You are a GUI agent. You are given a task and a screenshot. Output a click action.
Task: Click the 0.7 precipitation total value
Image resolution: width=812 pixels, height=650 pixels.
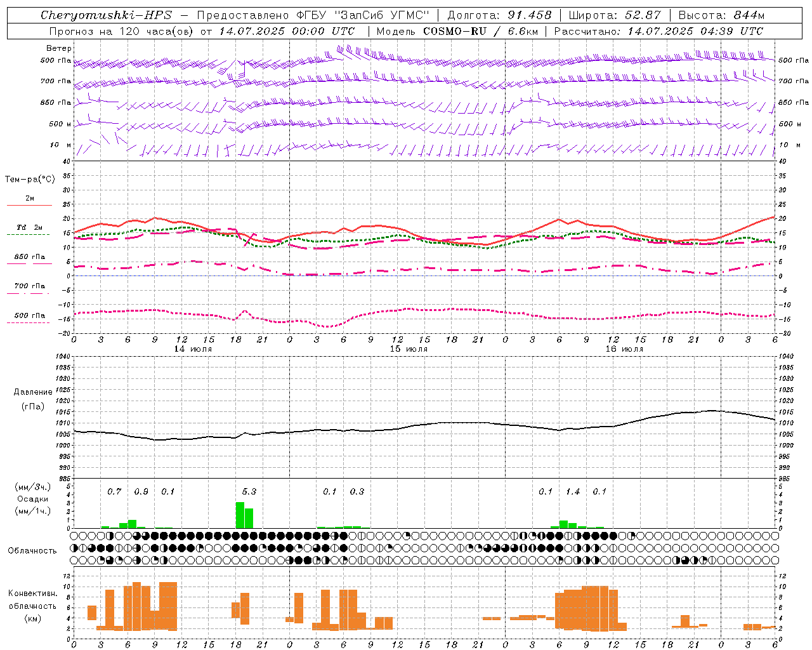[114, 491]
